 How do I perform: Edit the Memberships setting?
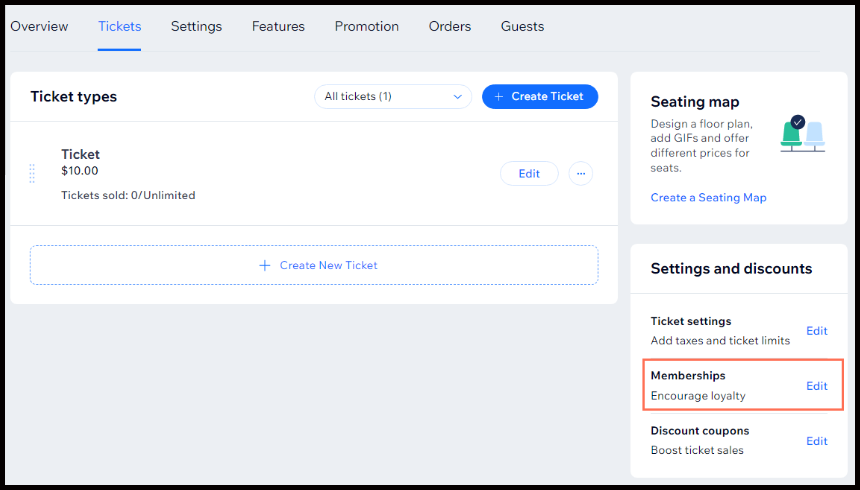[816, 386]
